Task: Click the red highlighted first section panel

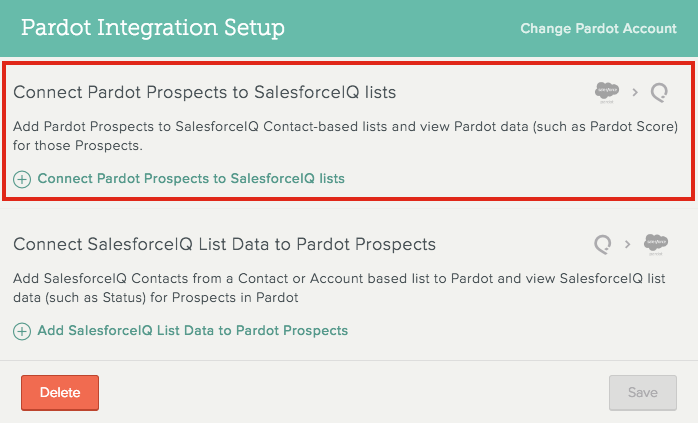Action: click(x=348, y=131)
